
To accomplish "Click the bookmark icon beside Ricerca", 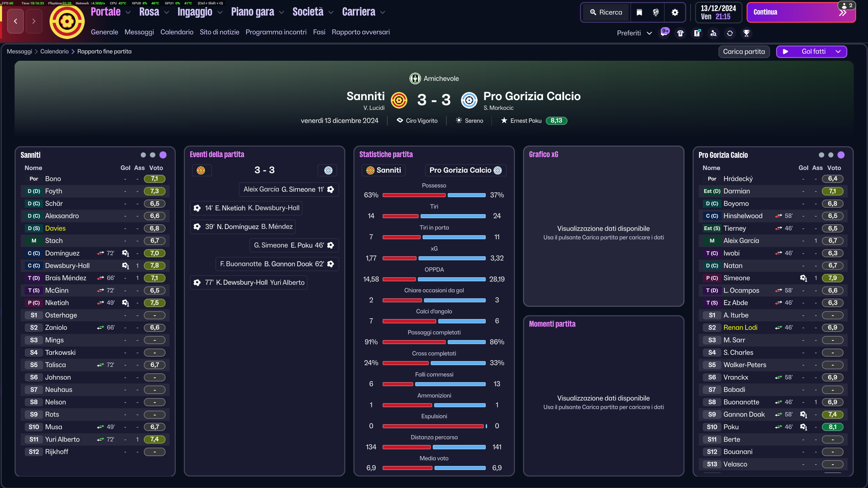I will (639, 13).
